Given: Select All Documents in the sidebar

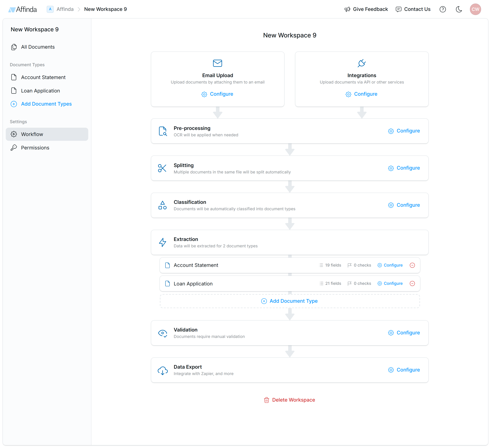Looking at the screenshot, I should coord(38,47).
